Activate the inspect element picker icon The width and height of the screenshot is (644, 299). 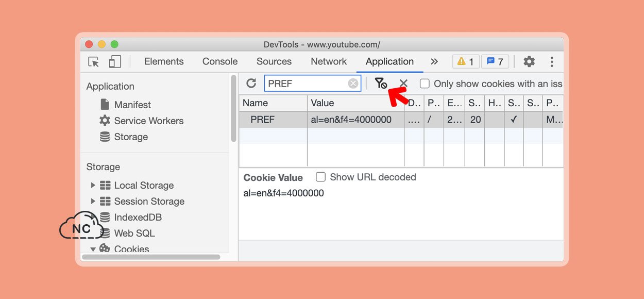93,62
